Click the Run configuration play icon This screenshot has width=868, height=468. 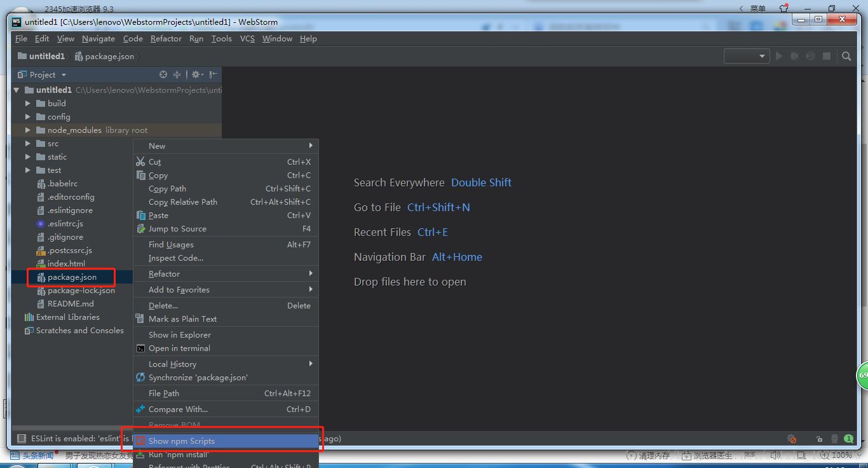point(779,56)
